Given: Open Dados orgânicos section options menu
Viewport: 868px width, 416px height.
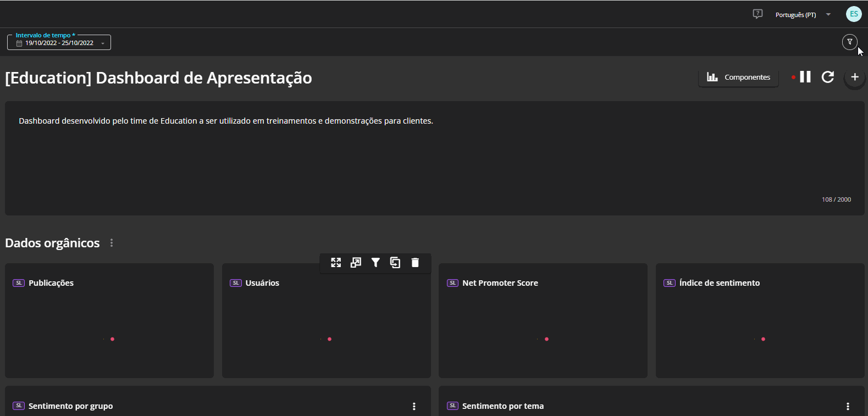Looking at the screenshot, I should (112, 243).
